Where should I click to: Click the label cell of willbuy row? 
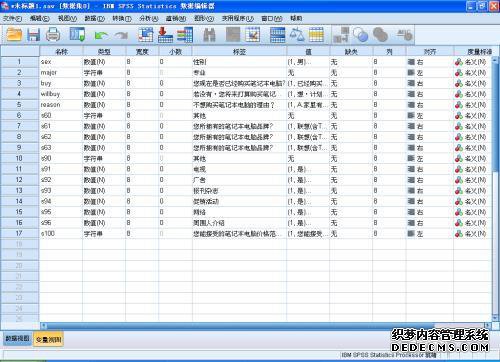[x=239, y=94]
